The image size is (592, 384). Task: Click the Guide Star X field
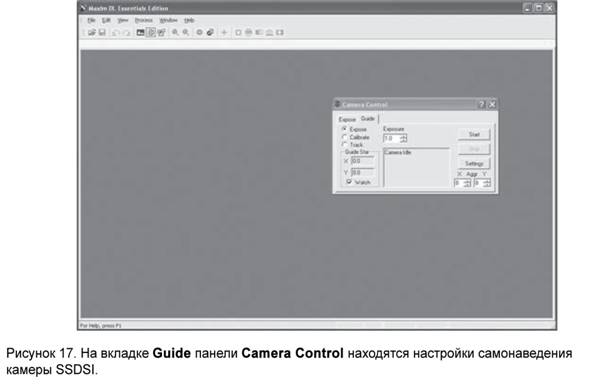[362, 161]
